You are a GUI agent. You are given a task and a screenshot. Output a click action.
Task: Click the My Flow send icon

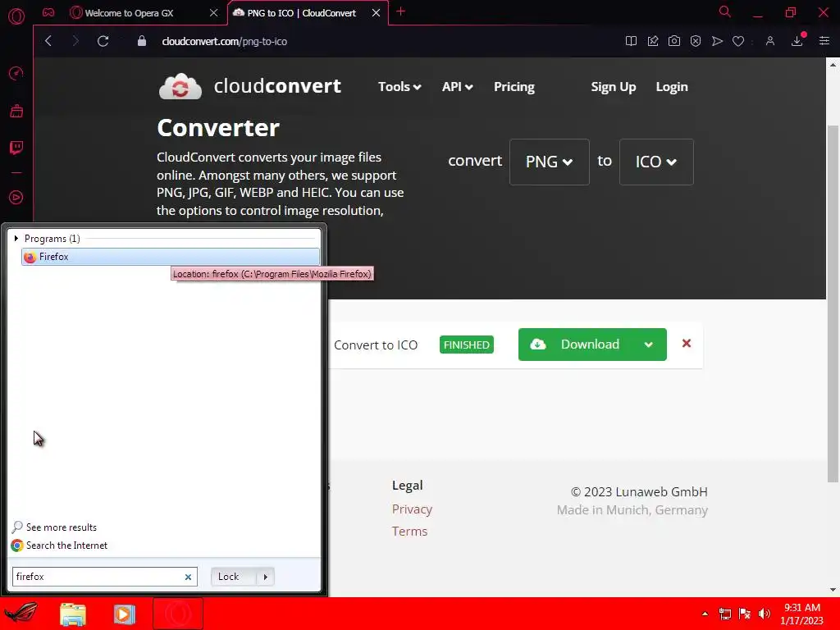click(x=717, y=41)
